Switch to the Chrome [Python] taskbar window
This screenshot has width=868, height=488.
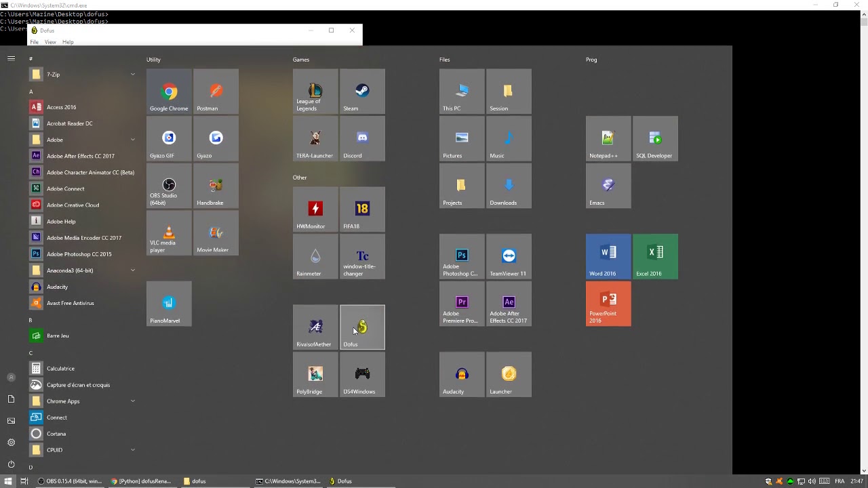coord(142,481)
